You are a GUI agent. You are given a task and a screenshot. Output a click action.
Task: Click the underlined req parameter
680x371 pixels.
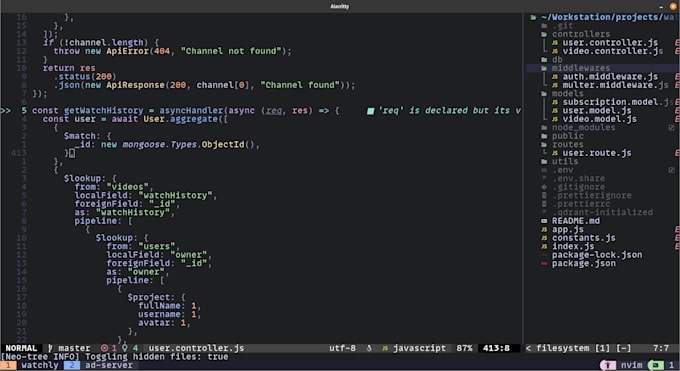tap(273, 111)
